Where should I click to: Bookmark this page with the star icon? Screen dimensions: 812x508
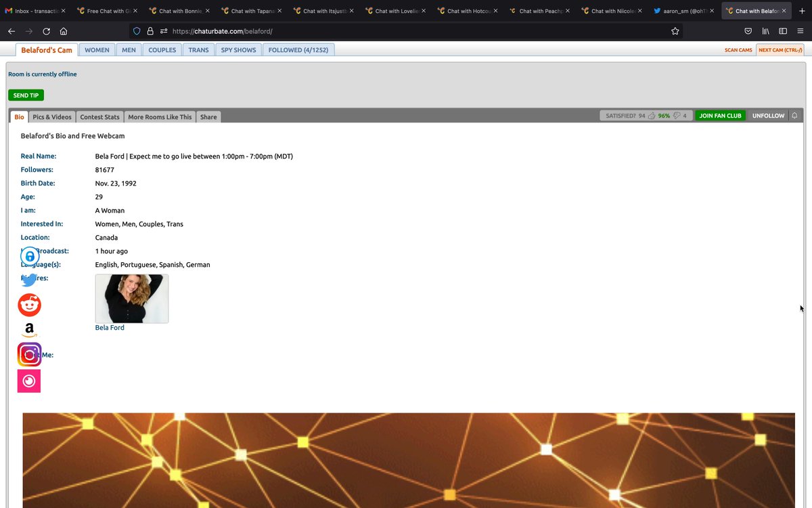[x=675, y=31]
